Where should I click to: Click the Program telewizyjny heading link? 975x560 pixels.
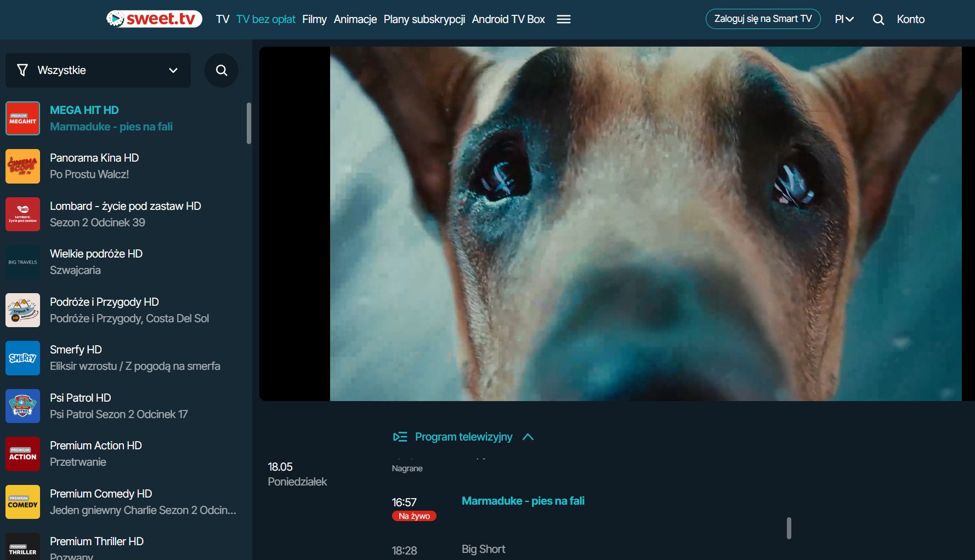pyautogui.click(x=463, y=437)
